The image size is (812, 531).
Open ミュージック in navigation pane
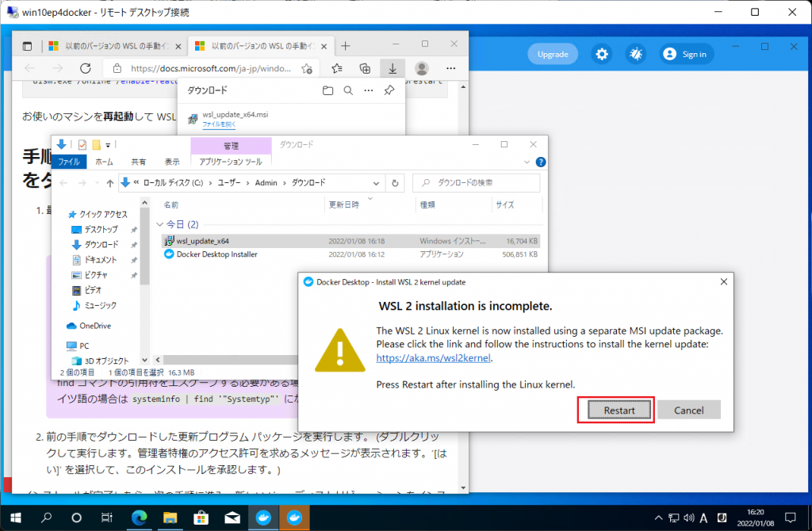[x=95, y=305]
